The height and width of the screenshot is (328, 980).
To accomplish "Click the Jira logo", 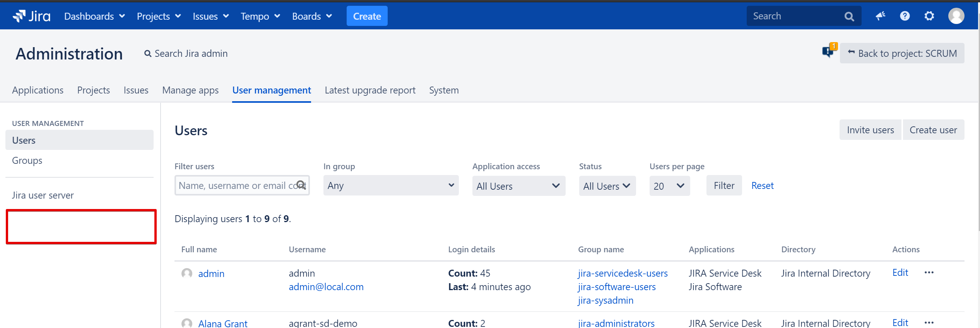I will (x=32, y=16).
